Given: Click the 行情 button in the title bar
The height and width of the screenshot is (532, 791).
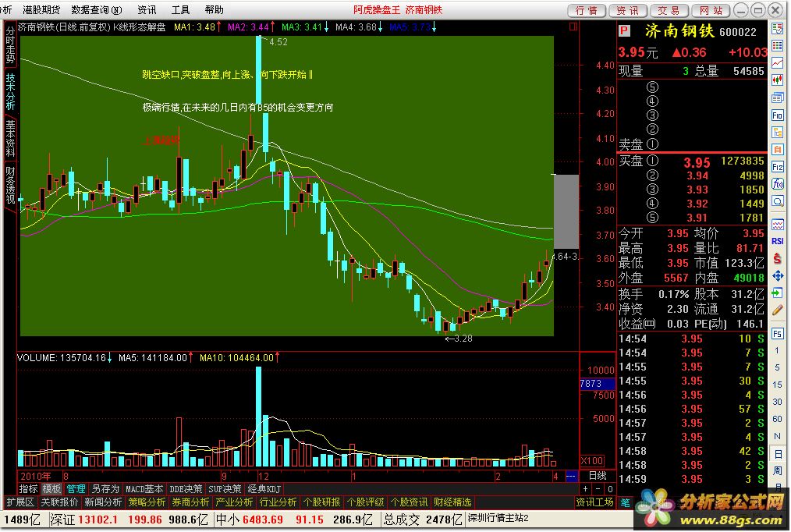Looking at the screenshot, I should 586,11.
